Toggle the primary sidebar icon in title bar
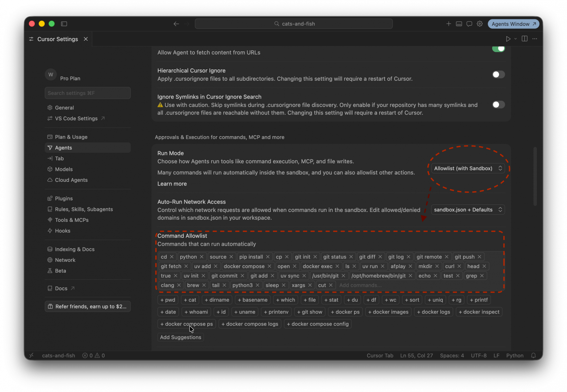567x392 pixels. click(64, 24)
